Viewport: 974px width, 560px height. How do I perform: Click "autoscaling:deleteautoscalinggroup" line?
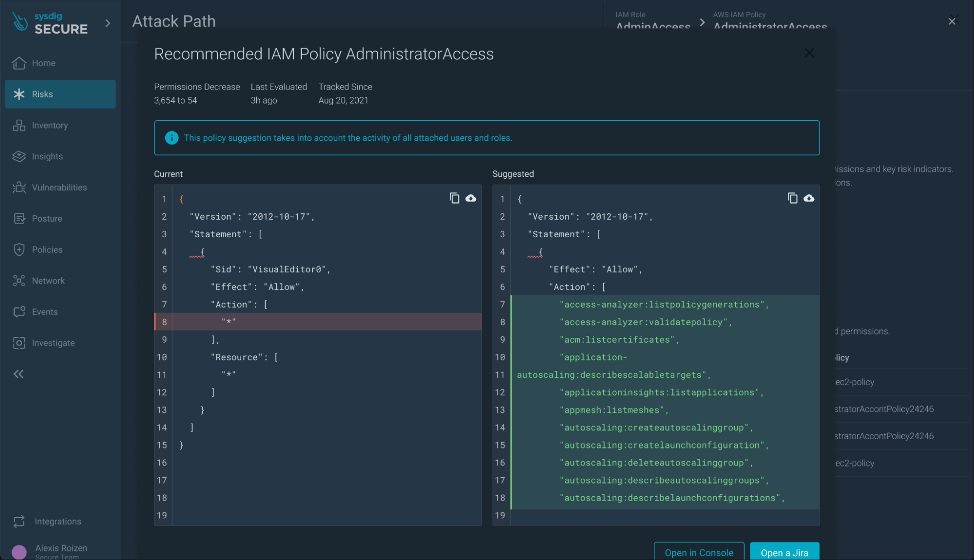[x=656, y=463]
